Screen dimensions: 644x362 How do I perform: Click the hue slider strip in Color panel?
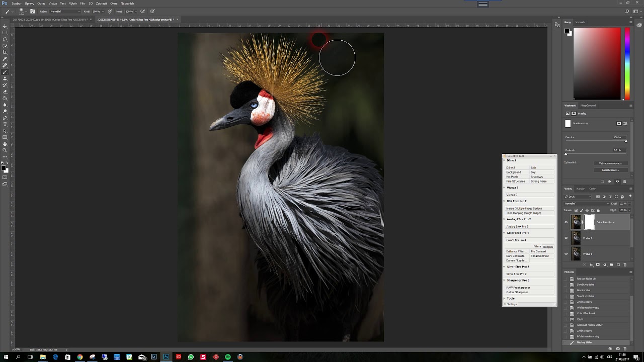(x=627, y=63)
